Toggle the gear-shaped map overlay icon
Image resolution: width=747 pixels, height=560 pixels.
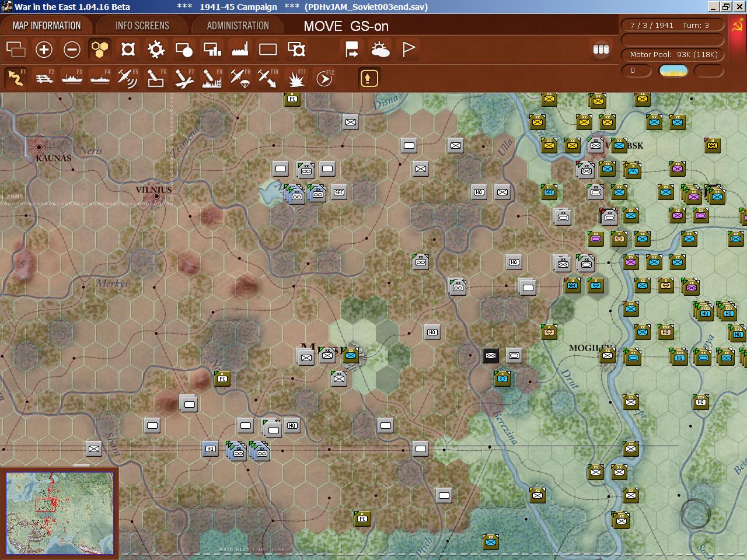tap(156, 50)
